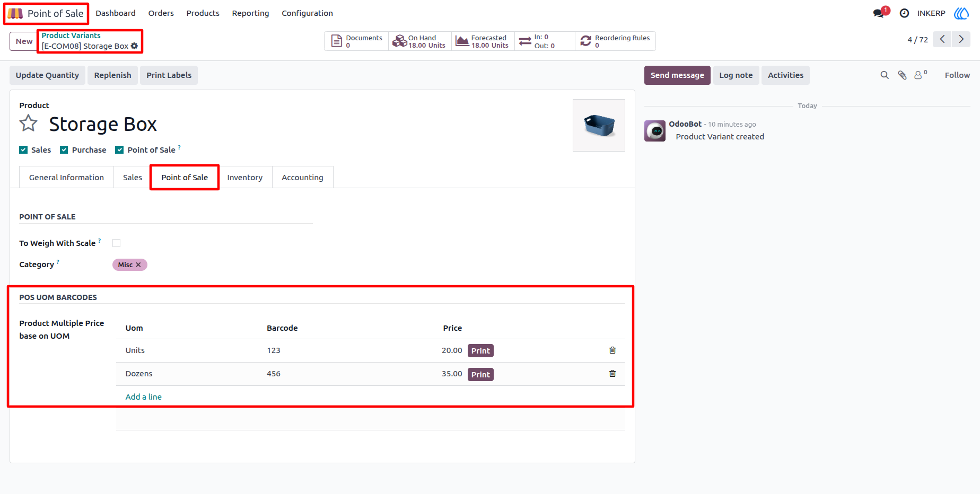Click the INKERP user menu
Viewport: 980px width, 494px height.
931,13
